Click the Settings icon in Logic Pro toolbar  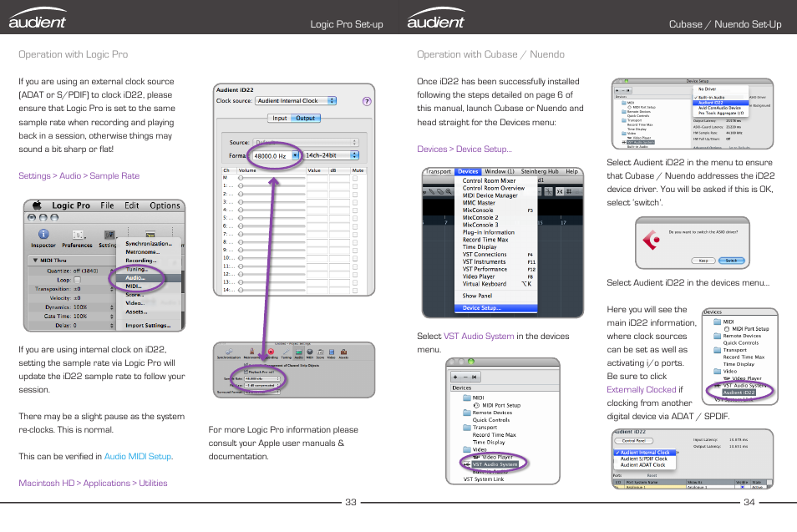click(109, 235)
